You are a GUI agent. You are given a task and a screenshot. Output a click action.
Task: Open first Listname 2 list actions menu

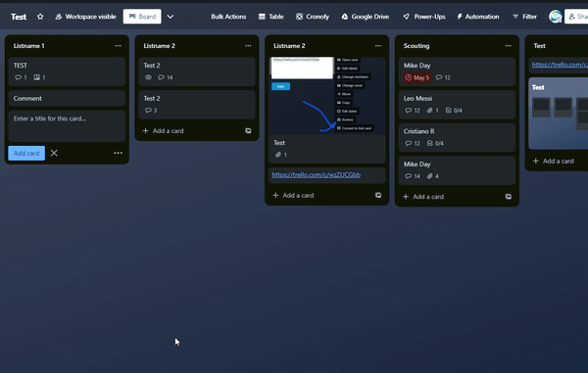pos(248,46)
